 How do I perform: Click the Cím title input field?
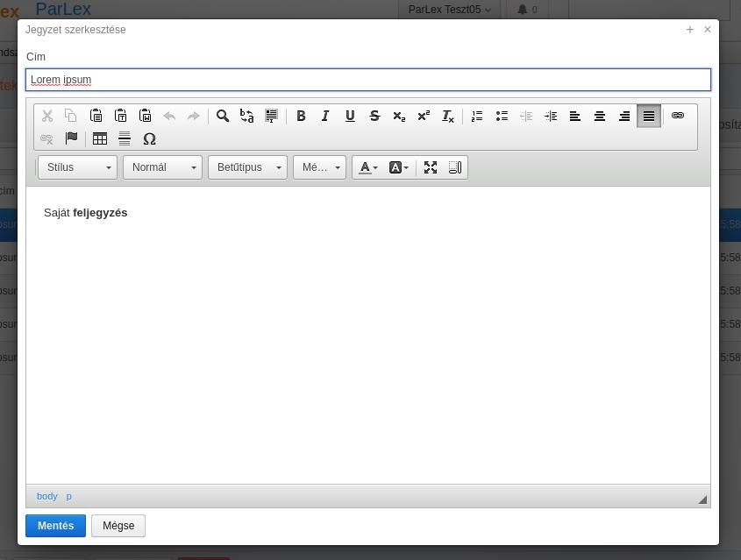[368, 80]
